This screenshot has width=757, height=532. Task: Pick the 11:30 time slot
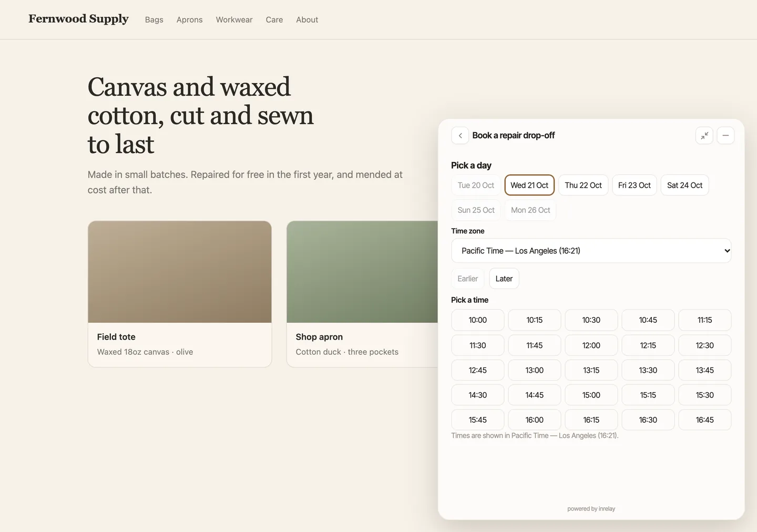coord(478,345)
